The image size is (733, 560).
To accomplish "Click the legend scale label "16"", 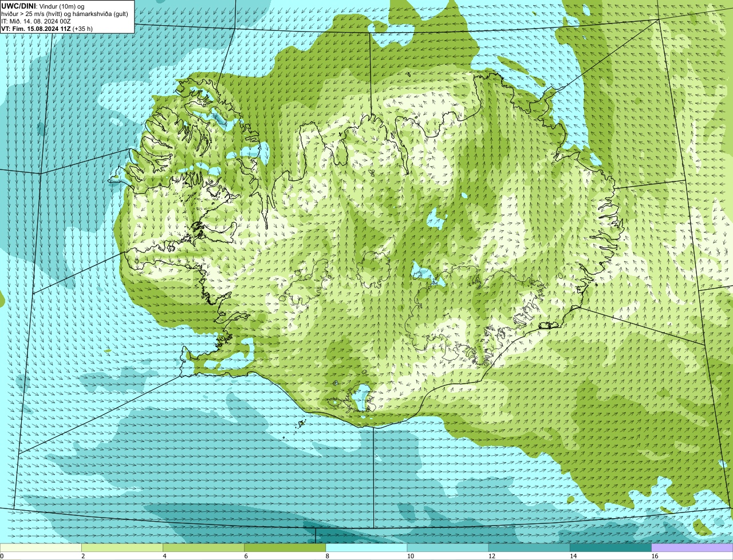I will (x=655, y=556).
